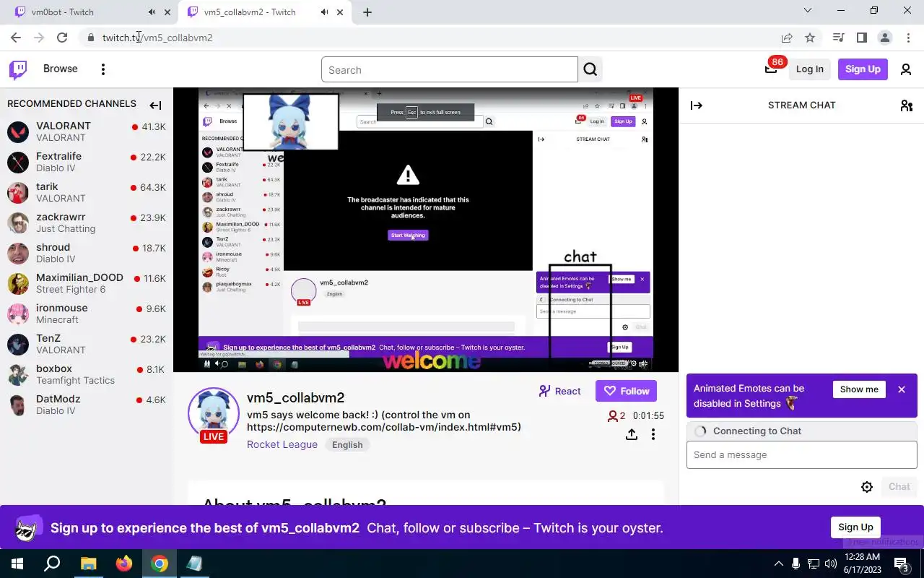Go back in browser history
The height and width of the screenshot is (578, 924).
16,38
